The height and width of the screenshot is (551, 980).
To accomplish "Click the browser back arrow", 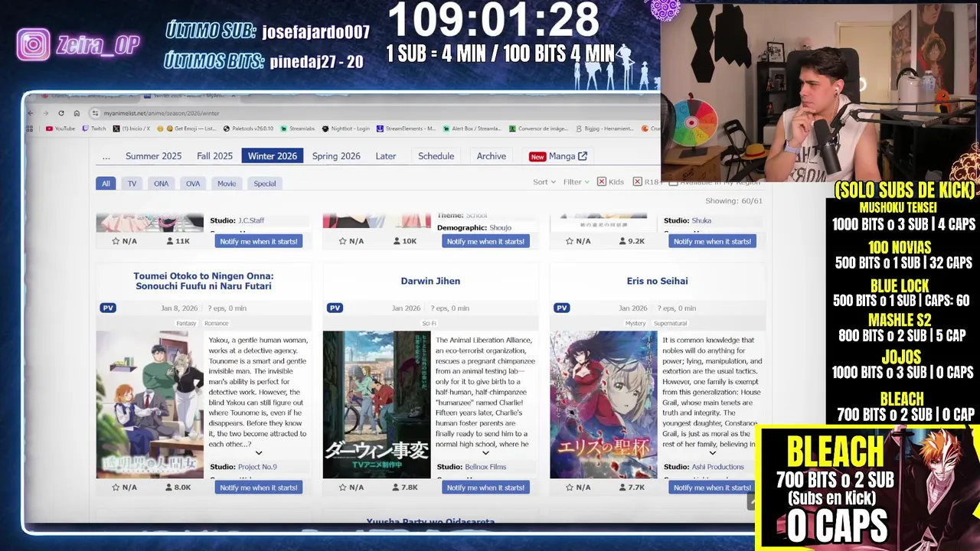I will [x=31, y=113].
